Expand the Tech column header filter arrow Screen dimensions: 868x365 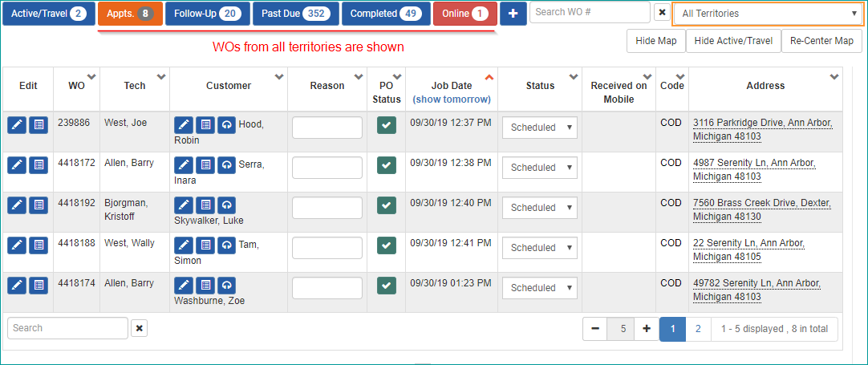(161, 77)
